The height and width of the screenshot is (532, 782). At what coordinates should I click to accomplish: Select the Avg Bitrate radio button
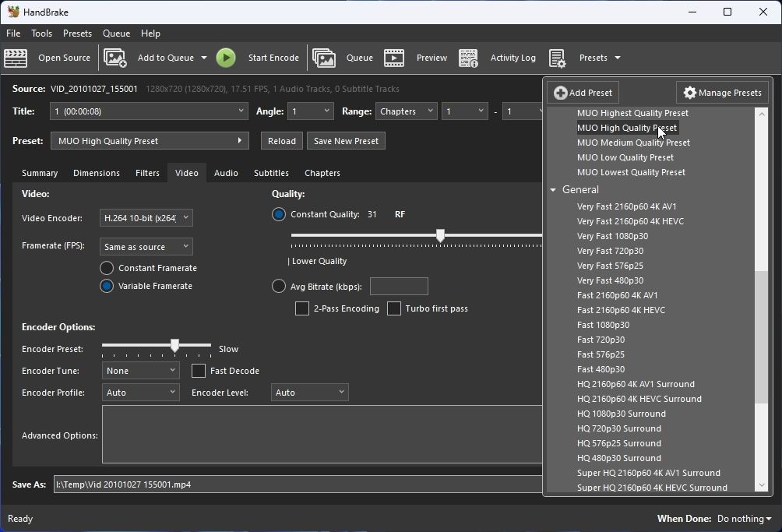point(279,286)
